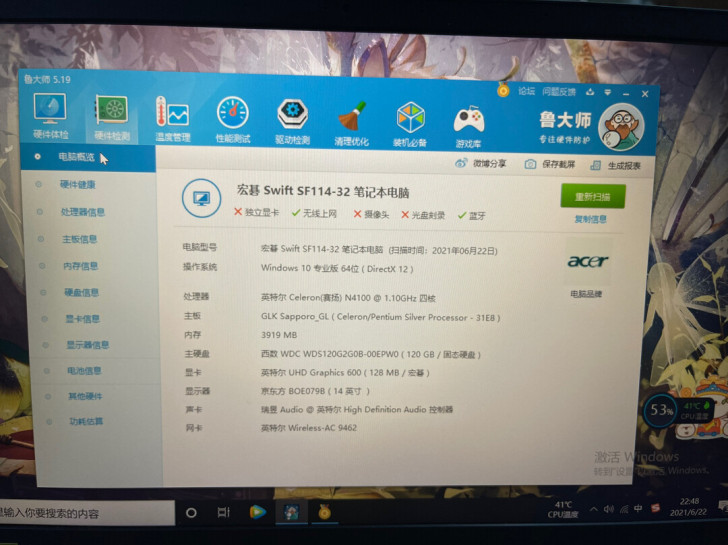Toggle 中 input language indicator

point(638,509)
